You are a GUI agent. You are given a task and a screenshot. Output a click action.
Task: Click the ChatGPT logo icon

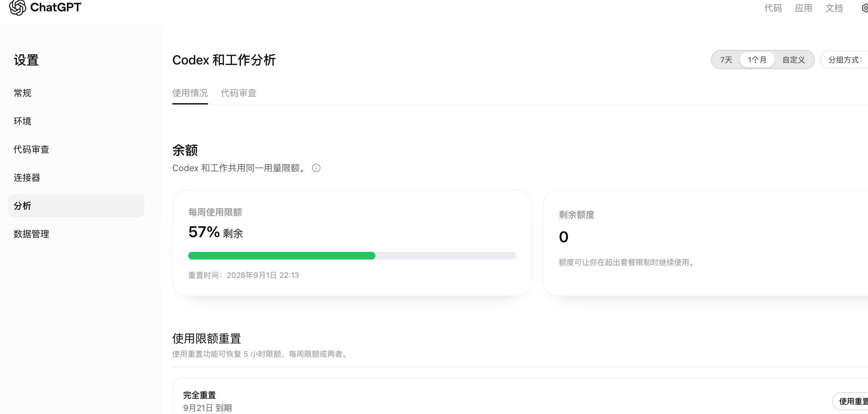(x=18, y=7)
